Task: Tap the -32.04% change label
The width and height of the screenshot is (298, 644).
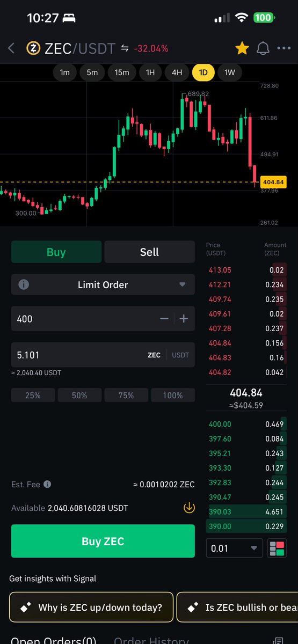Action: tap(151, 48)
